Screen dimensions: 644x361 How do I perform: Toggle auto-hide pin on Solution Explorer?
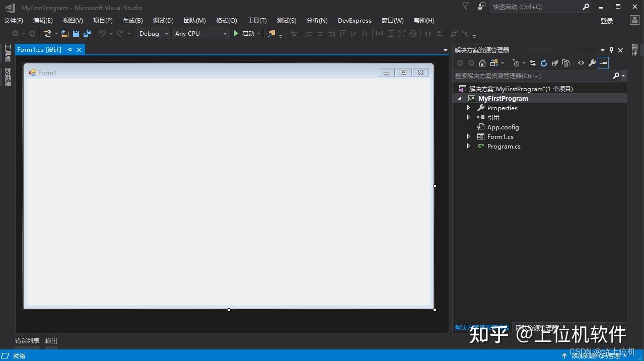612,50
